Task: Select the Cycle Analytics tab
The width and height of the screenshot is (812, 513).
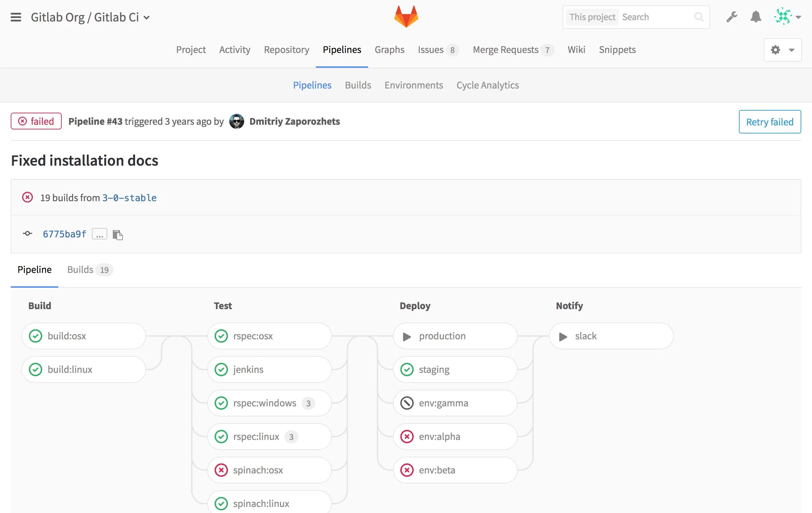Action: point(487,84)
